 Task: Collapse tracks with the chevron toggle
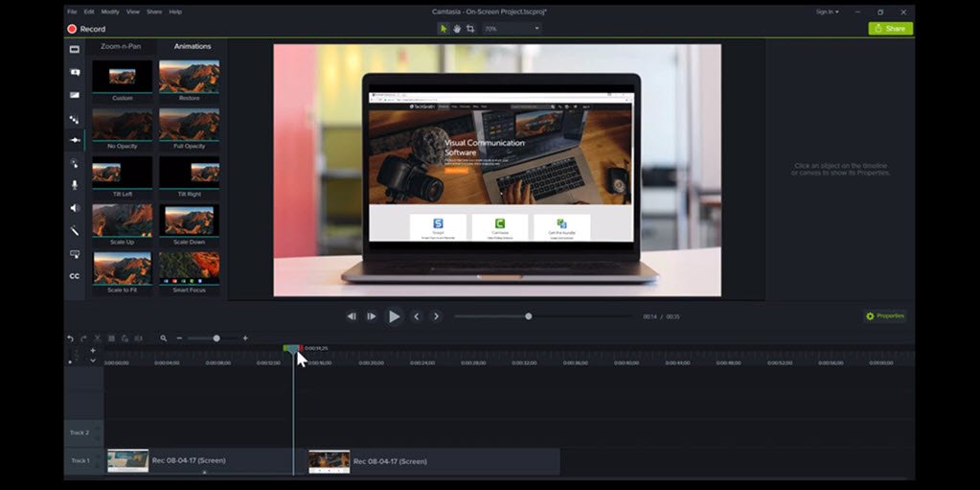click(93, 361)
